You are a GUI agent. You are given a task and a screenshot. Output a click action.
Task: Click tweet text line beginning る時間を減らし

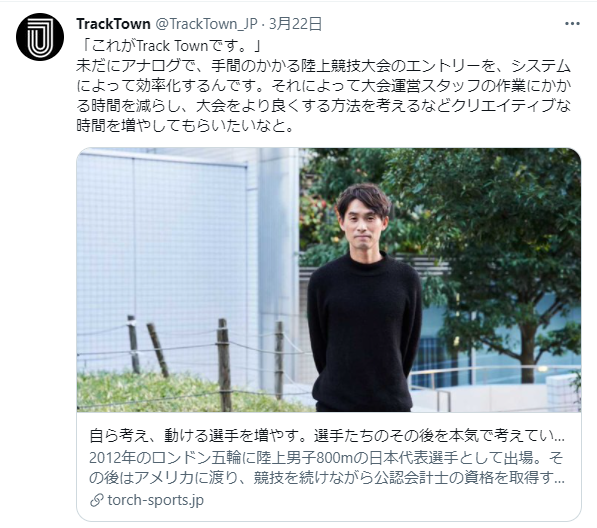[324, 106]
